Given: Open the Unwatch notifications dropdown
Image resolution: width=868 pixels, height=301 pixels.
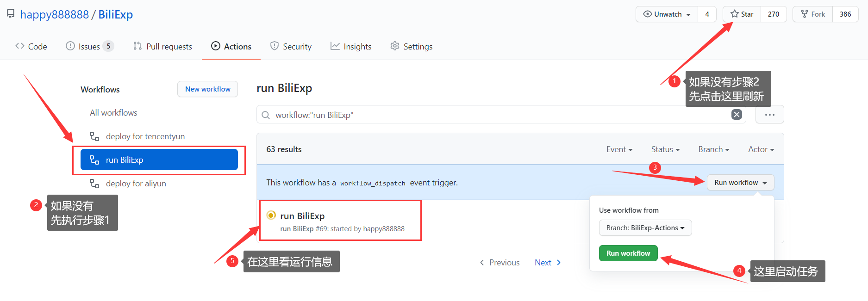Looking at the screenshot, I should coord(667,14).
